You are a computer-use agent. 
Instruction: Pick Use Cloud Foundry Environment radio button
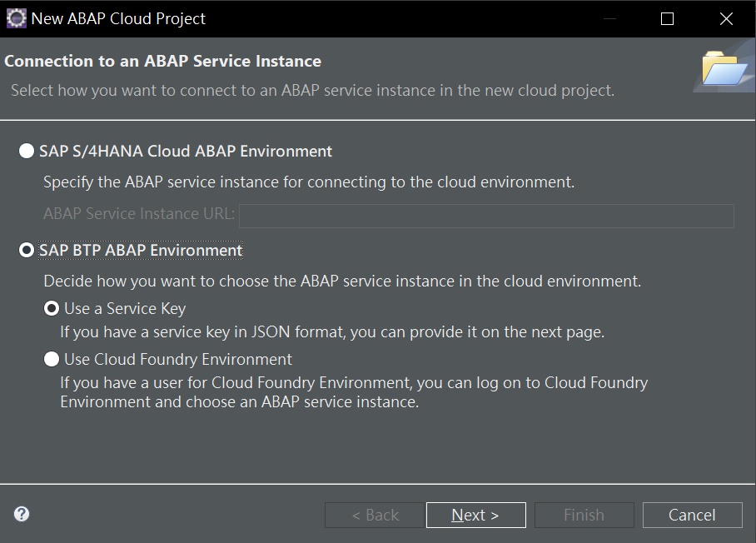click(52, 360)
